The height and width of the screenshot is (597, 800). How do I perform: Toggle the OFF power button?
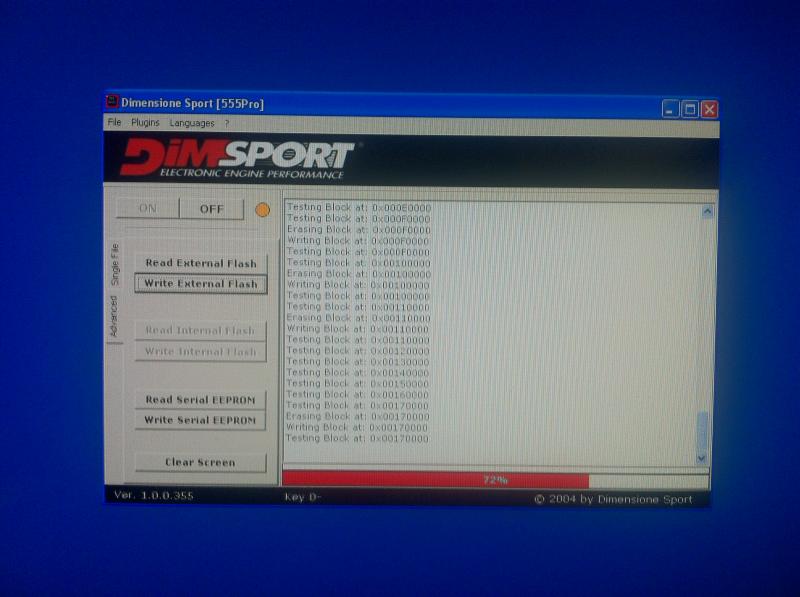pyautogui.click(x=212, y=209)
